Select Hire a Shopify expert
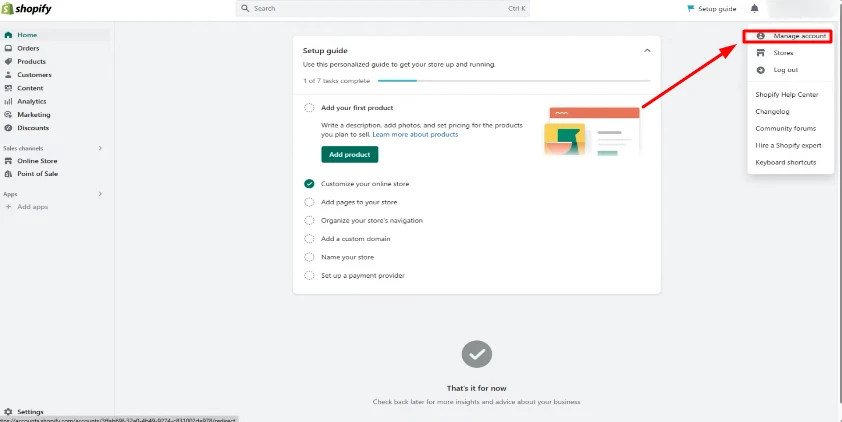 [788, 145]
